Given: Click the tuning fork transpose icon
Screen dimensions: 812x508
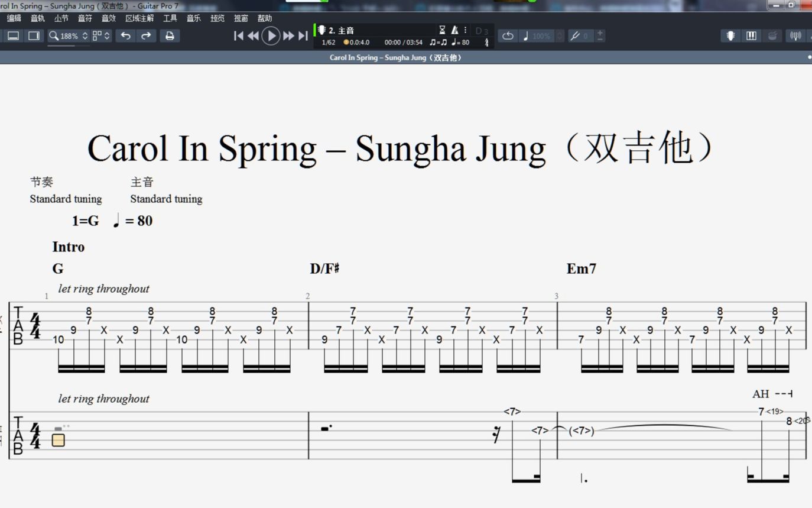Looking at the screenshot, I should (574, 36).
